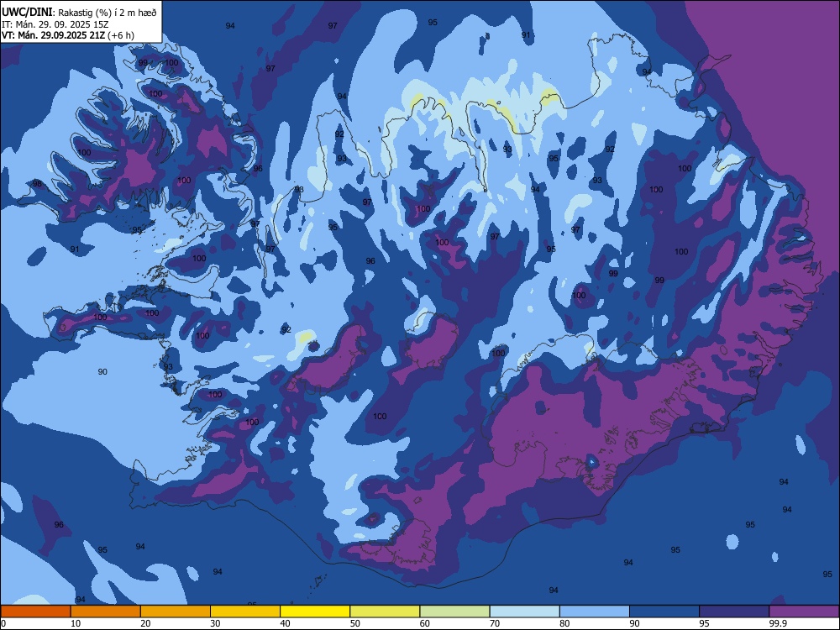The height and width of the screenshot is (630, 840).
Task: Click the medium blue 80–90 legend swatch
Action: point(595,612)
